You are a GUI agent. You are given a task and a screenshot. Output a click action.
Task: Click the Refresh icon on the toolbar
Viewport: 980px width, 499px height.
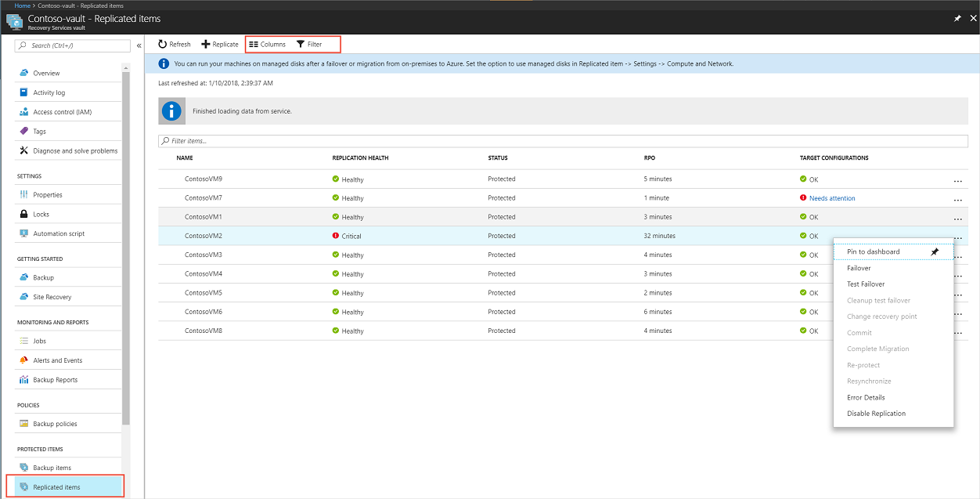pos(174,44)
